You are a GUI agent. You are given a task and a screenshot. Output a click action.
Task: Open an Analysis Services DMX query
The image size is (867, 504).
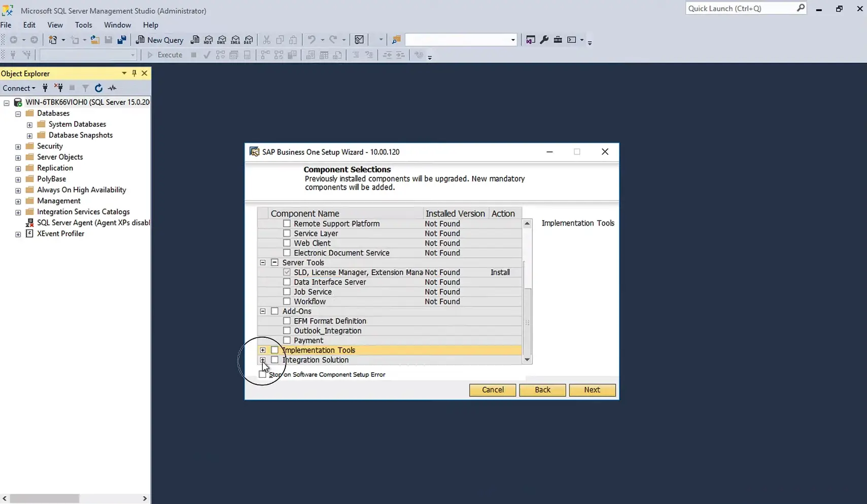222,40
